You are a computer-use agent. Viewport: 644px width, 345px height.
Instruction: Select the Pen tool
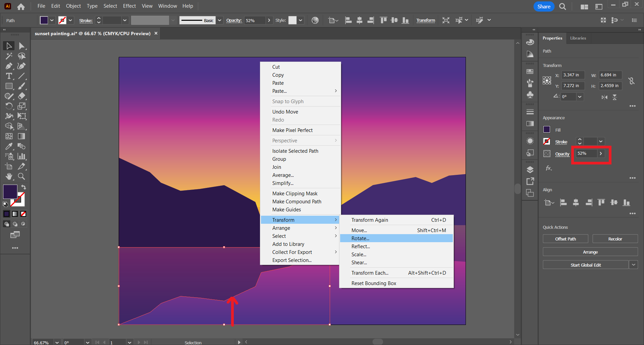click(x=9, y=66)
